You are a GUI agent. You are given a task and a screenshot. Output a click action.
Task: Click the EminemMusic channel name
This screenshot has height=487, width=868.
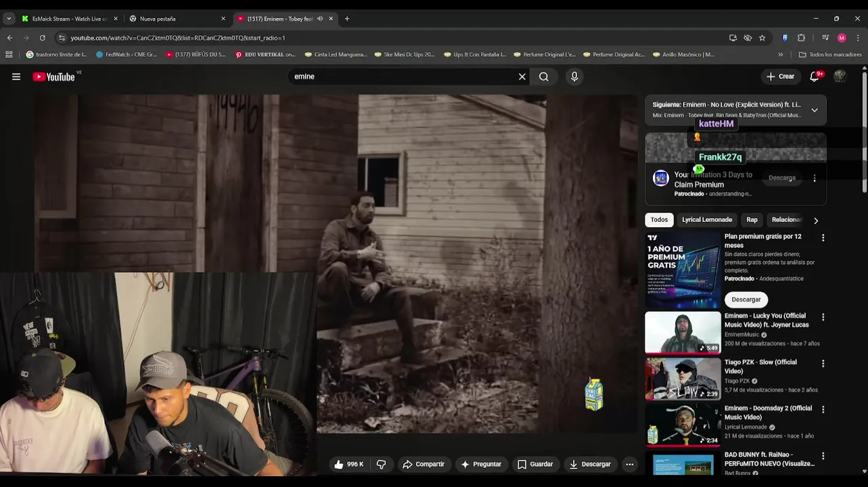(x=741, y=335)
